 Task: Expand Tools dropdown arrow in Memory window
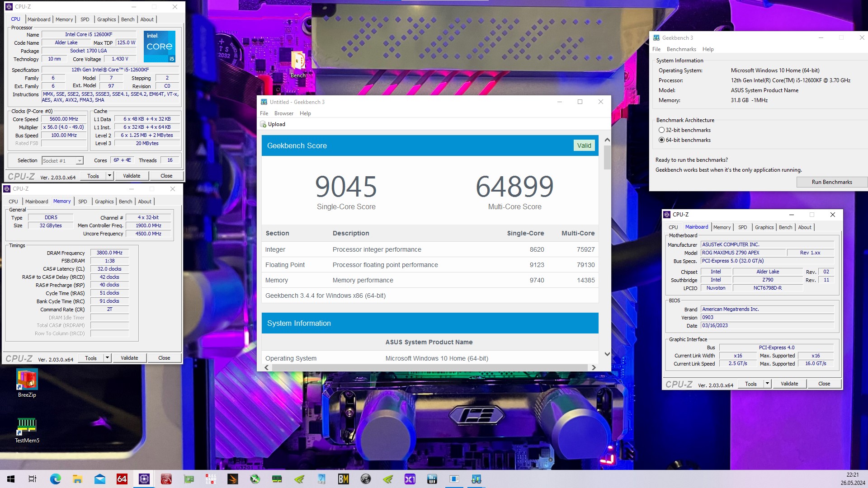107,358
